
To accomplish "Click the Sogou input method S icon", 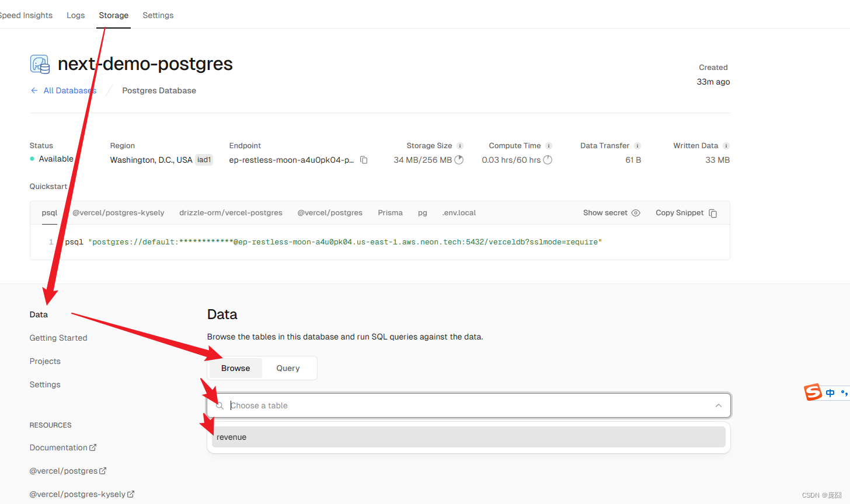I will [813, 393].
